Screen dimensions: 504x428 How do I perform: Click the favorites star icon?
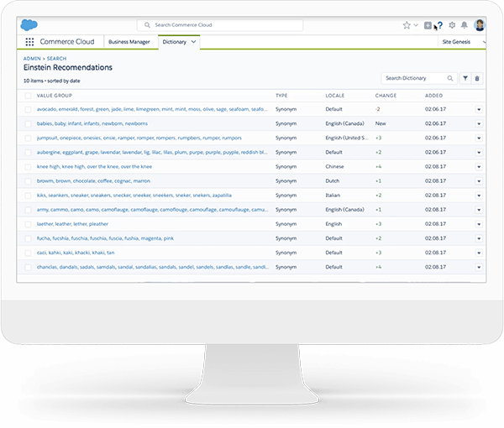click(x=407, y=25)
